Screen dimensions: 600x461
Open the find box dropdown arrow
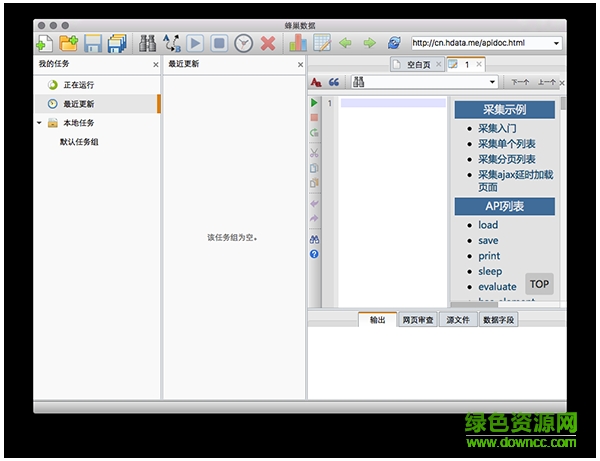tap(492, 82)
